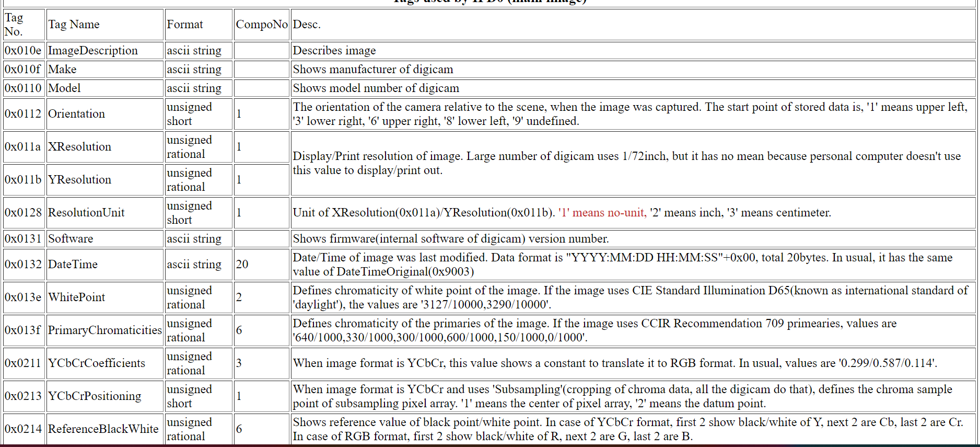Select the YCbCrCoefficients tag name
980x447 pixels.
pyautogui.click(x=97, y=363)
